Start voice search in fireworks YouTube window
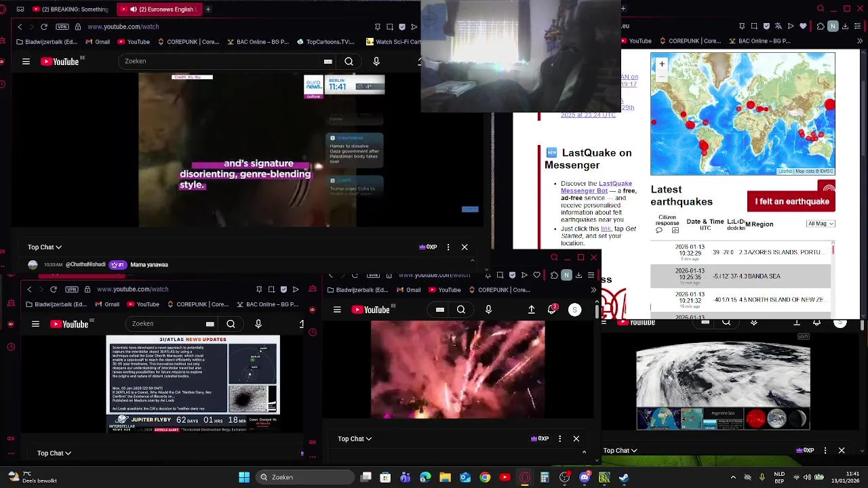The height and width of the screenshot is (488, 868). point(488,310)
